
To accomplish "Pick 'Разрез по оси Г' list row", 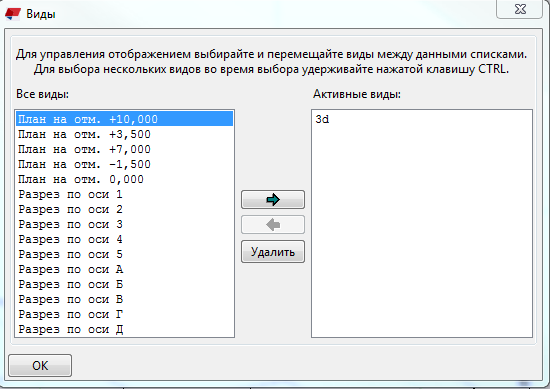I will [125, 315].
